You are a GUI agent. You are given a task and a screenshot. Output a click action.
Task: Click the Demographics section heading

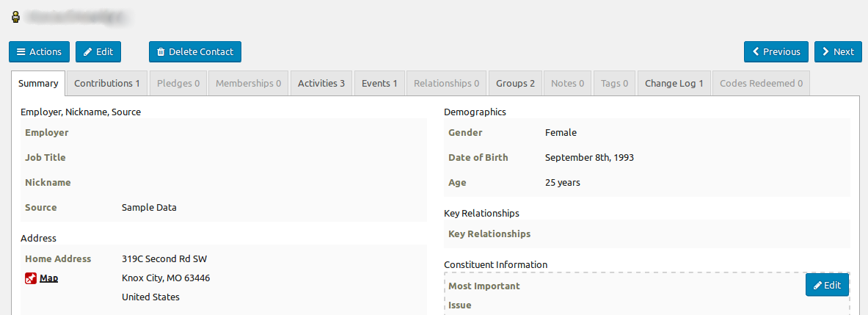tap(475, 112)
